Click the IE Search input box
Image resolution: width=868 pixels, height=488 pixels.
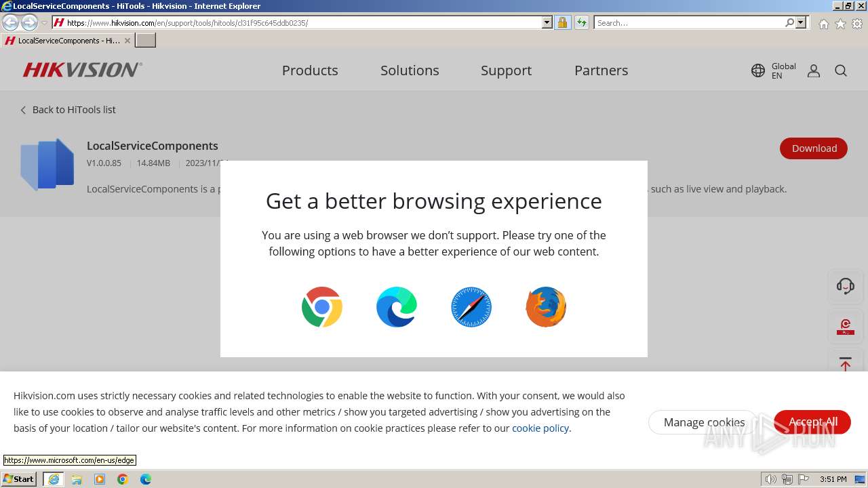pos(688,23)
